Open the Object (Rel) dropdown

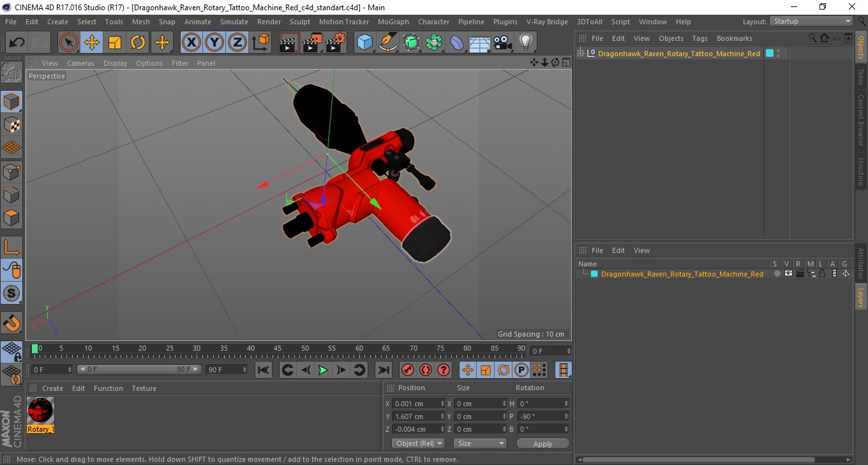pyautogui.click(x=418, y=443)
